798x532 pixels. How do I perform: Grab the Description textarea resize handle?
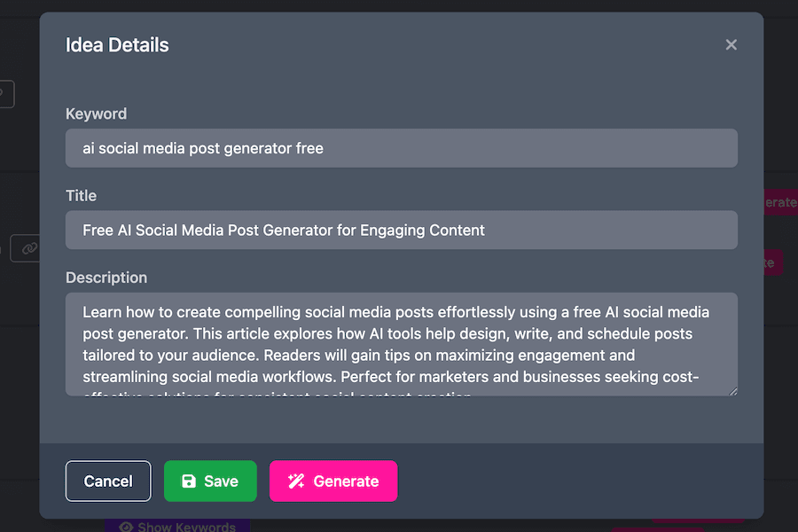731,390
